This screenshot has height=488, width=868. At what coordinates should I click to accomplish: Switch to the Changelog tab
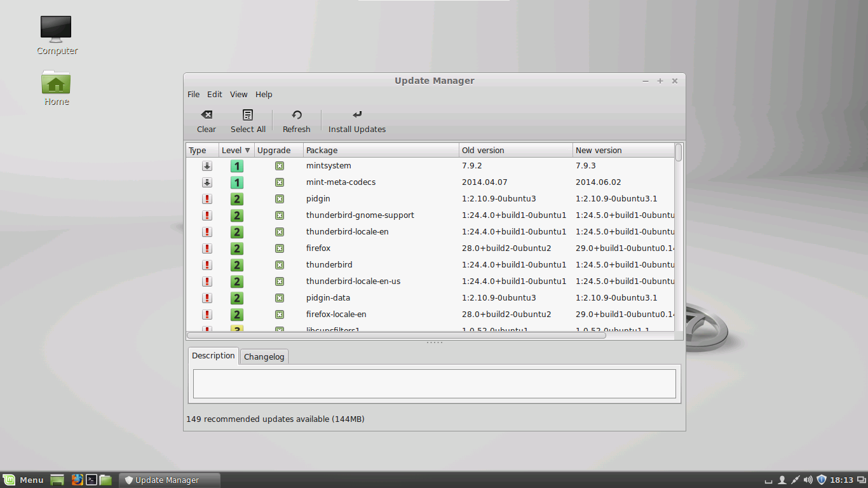pos(264,357)
